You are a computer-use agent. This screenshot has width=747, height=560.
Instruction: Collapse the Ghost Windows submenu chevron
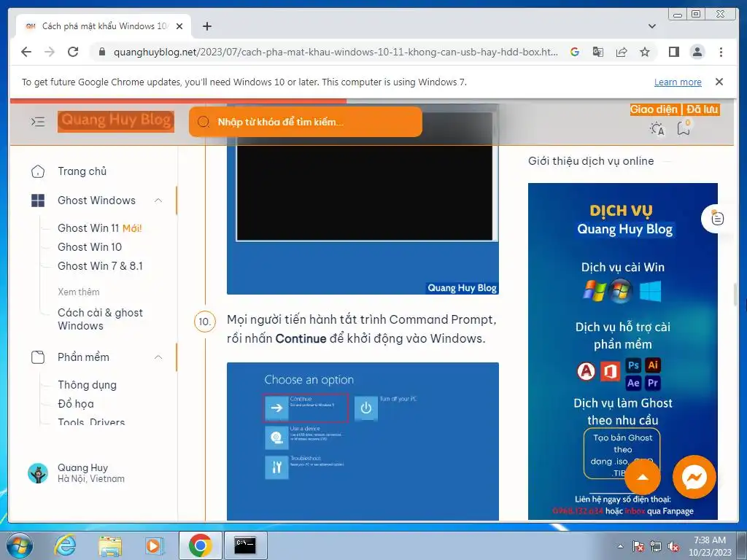[158, 201]
